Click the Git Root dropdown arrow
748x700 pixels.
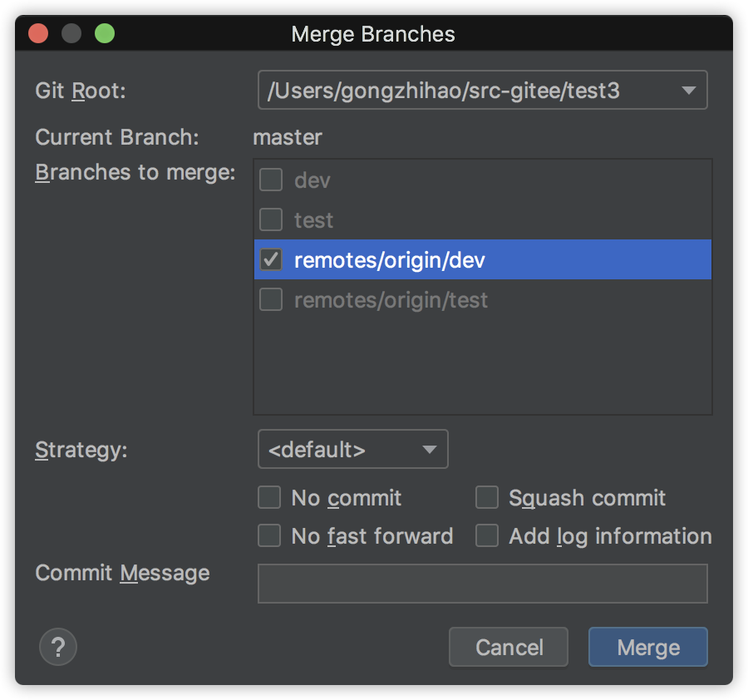(x=688, y=90)
